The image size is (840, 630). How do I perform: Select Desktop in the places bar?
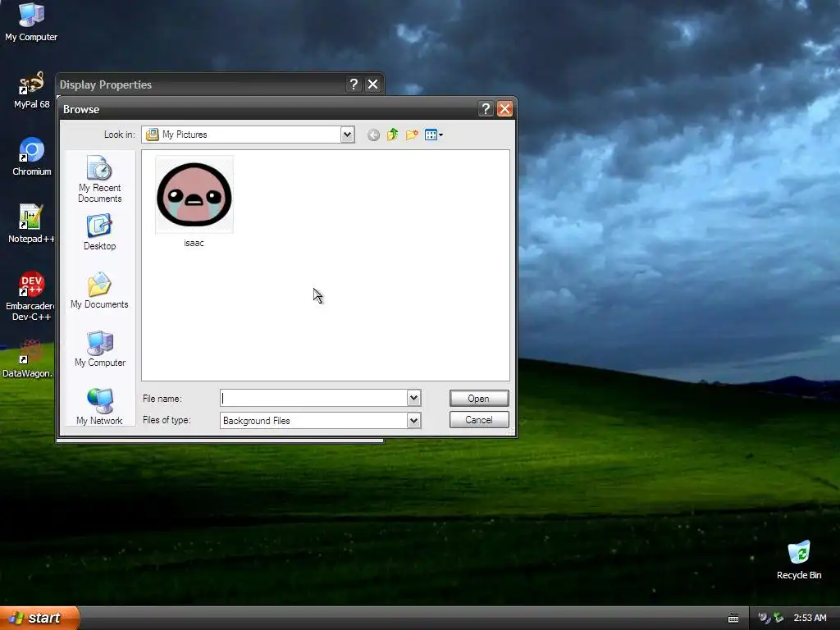[99, 232]
